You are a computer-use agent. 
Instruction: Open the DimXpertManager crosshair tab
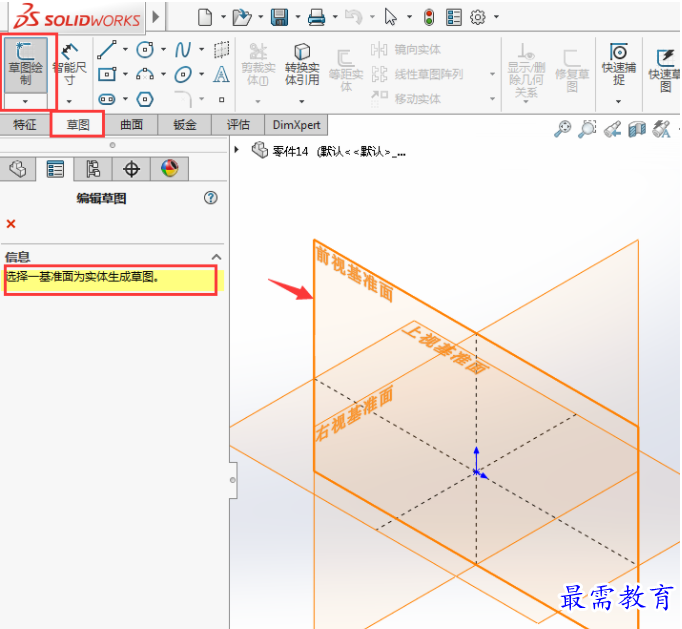pos(131,168)
